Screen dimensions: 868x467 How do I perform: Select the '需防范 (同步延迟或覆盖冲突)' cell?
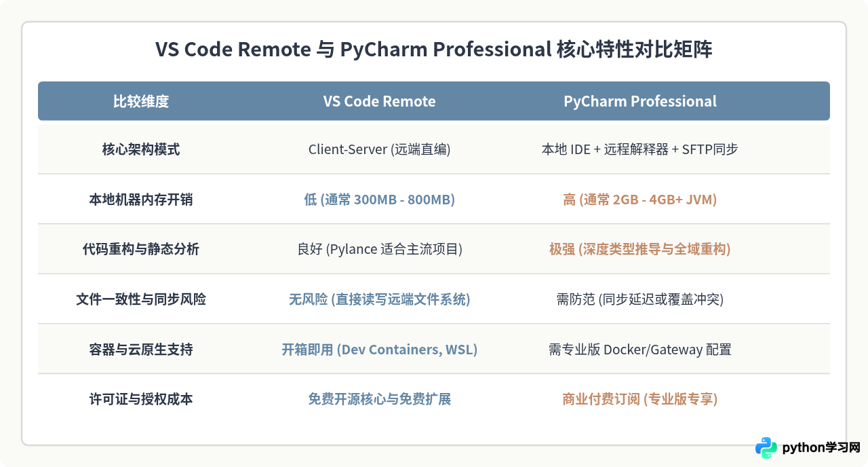click(x=640, y=299)
